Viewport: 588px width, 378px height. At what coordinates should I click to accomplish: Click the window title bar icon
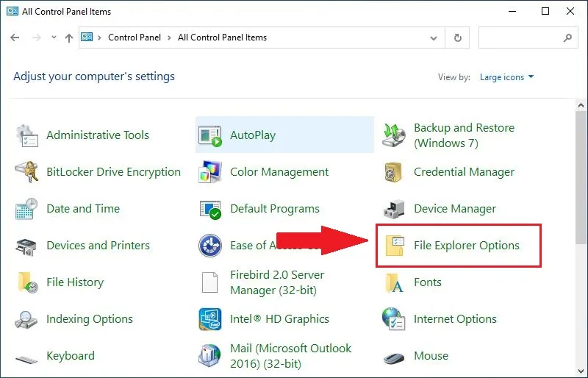(x=12, y=11)
